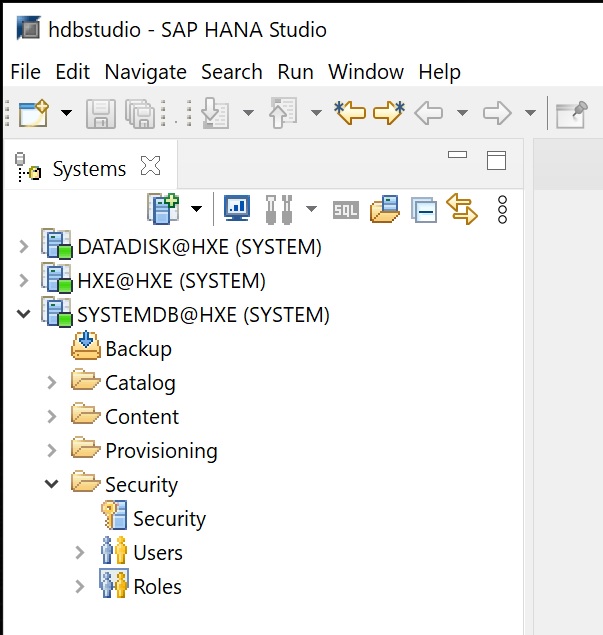Select the Backup tree item
The image size is (603, 635).
pyautogui.click(x=138, y=349)
